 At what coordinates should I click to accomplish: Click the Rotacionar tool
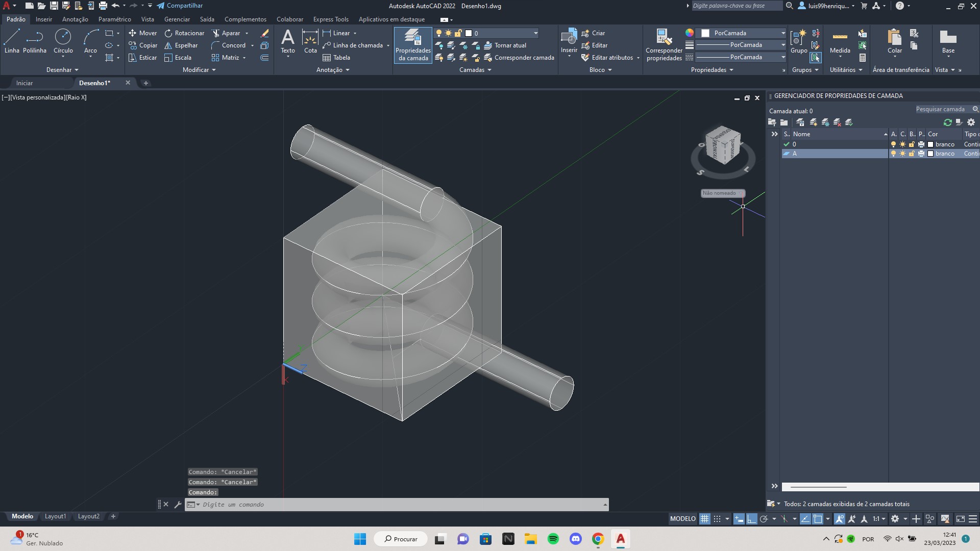point(184,33)
